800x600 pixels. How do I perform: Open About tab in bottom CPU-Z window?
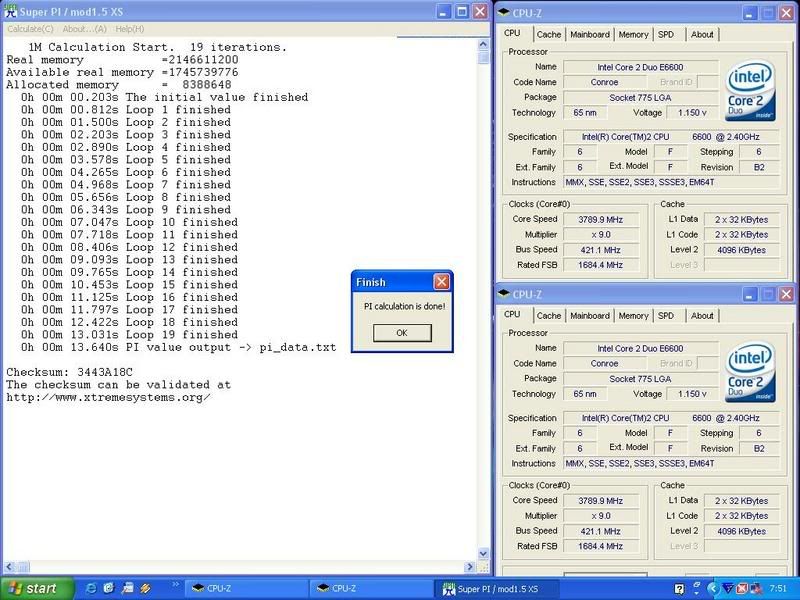pyautogui.click(x=702, y=315)
